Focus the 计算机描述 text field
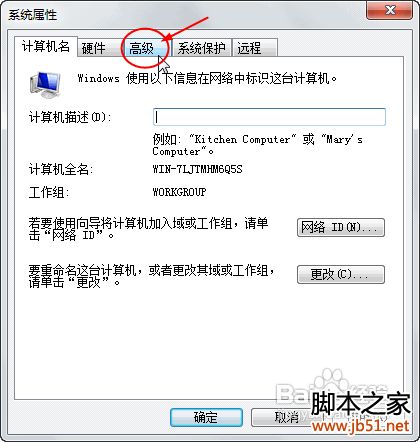Screen dimensions: 420x442 click(x=269, y=117)
